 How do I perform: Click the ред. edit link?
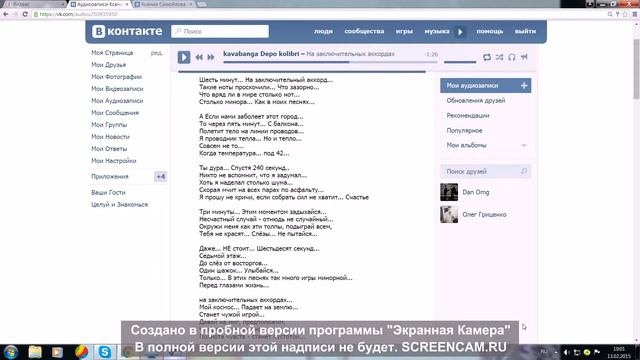click(157, 53)
